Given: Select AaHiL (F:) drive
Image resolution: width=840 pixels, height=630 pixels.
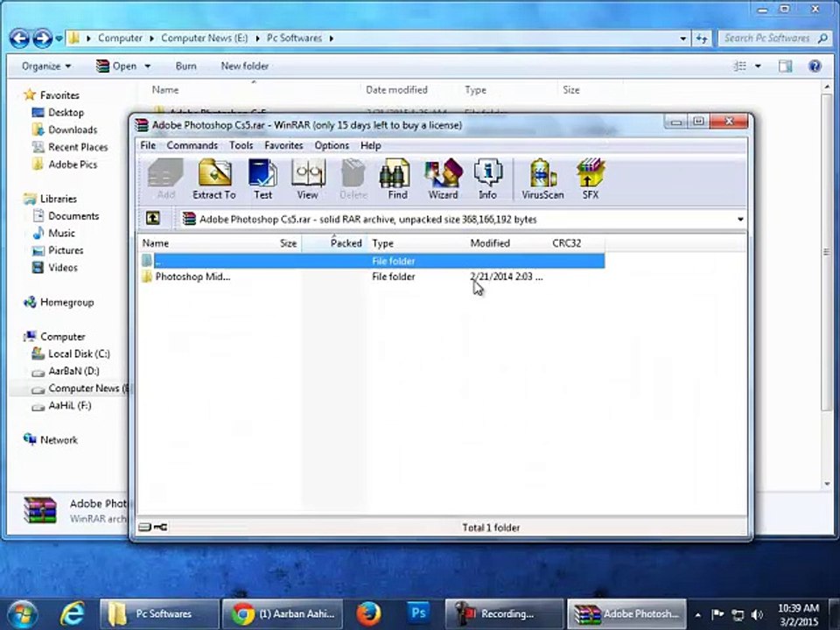Looking at the screenshot, I should click(70, 405).
